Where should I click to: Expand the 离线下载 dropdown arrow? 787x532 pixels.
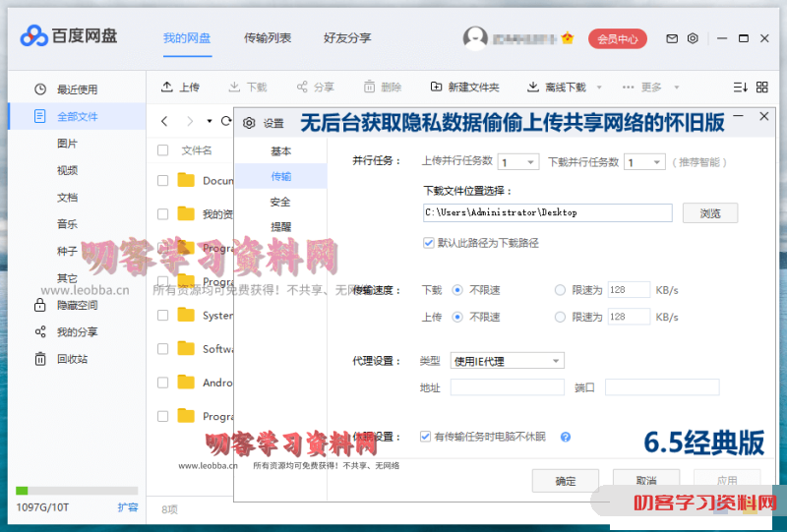coord(599,88)
